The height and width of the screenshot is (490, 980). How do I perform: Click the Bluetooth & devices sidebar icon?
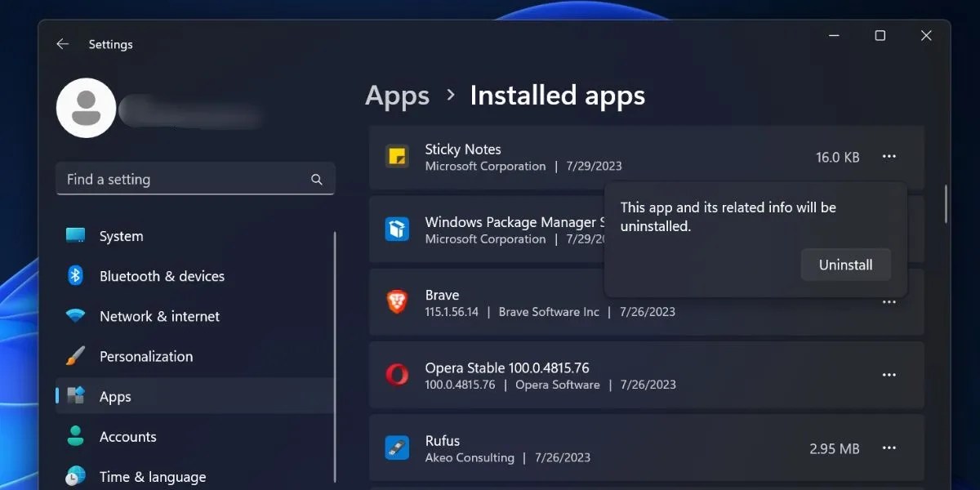point(75,276)
